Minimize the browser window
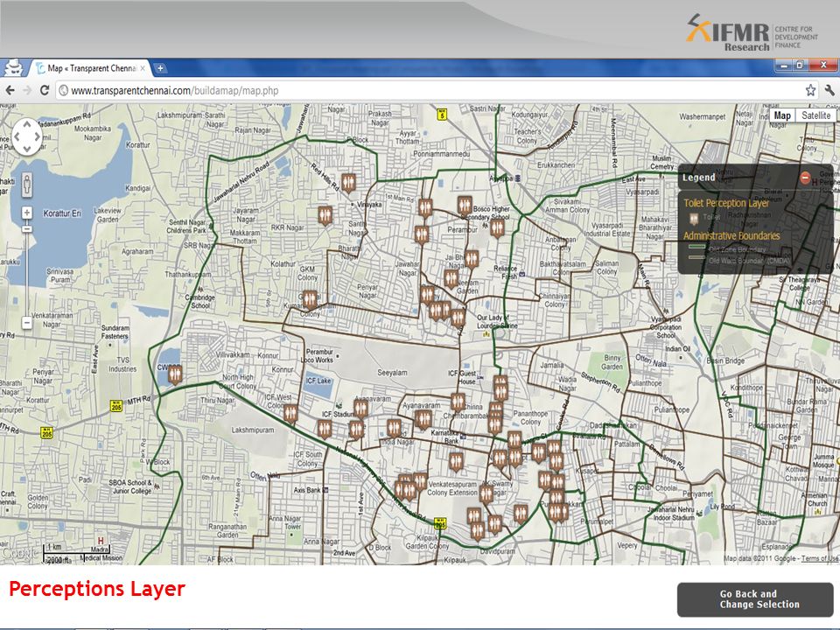 pyautogui.click(x=784, y=66)
